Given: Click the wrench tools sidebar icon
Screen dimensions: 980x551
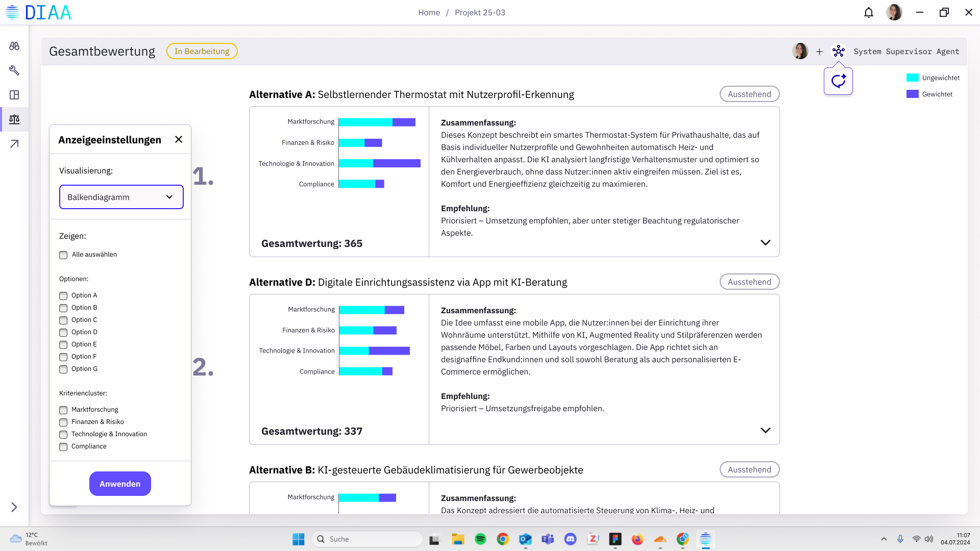Looking at the screenshot, I should point(14,70).
